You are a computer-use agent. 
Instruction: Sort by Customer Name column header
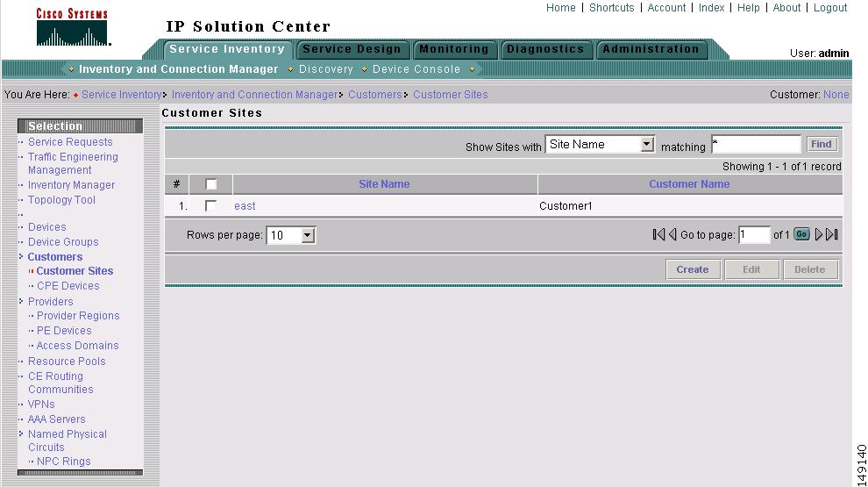[x=689, y=184]
